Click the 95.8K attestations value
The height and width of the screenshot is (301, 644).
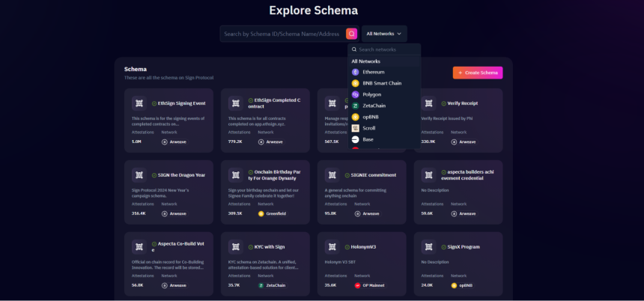tap(331, 213)
